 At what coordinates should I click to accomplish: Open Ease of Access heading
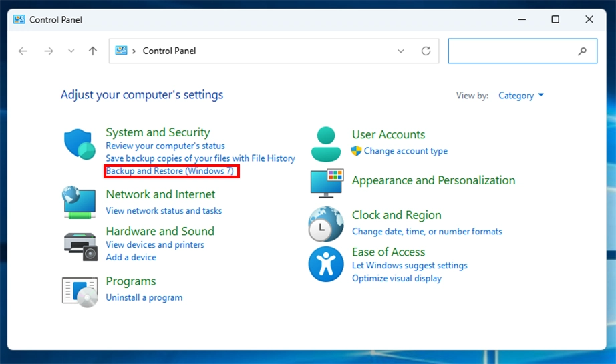click(x=389, y=252)
